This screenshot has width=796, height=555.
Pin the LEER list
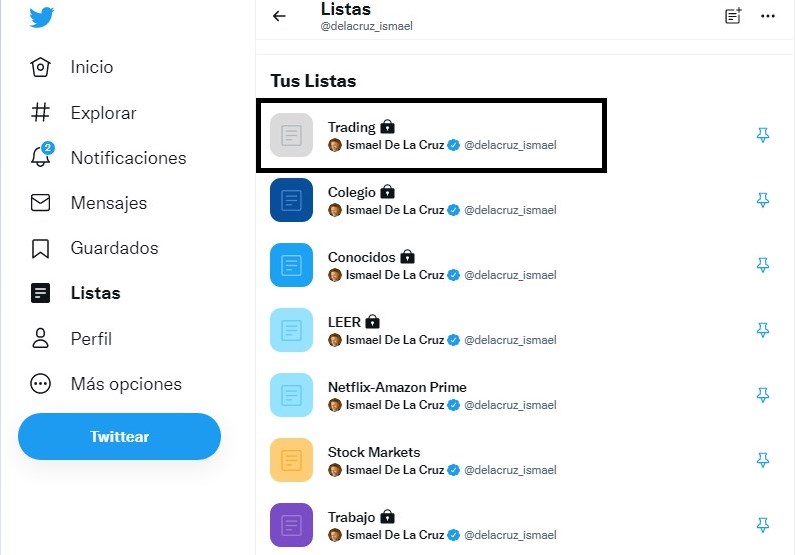pos(763,330)
